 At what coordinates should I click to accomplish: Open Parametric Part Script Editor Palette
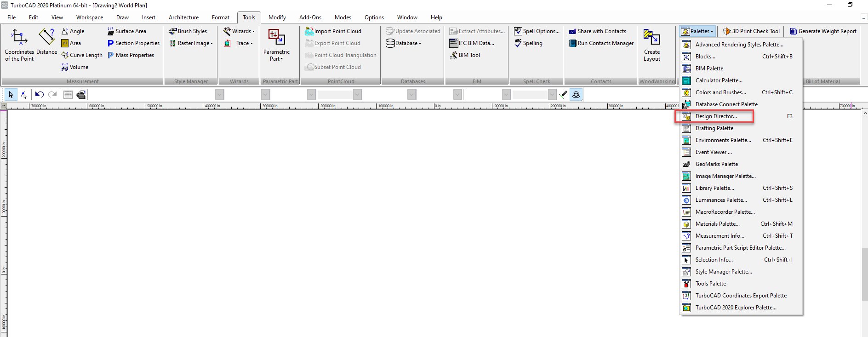click(x=741, y=248)
